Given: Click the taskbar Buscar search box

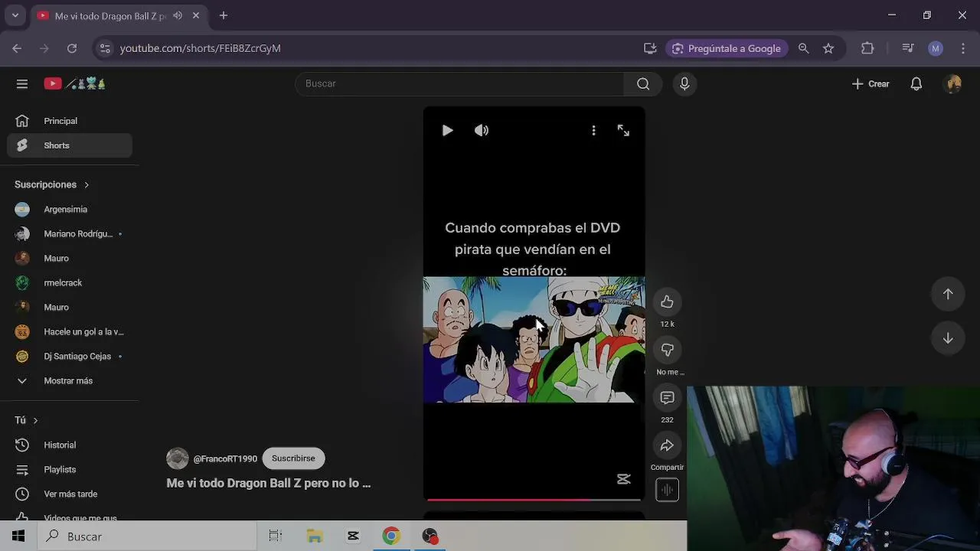Looking at the screenshot, I should (x=147, y=536).
